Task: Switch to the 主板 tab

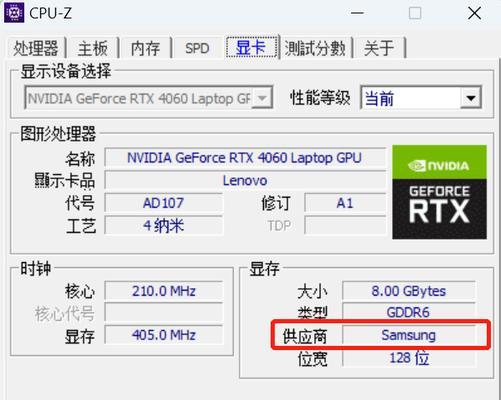Action: tap(93, 48)
